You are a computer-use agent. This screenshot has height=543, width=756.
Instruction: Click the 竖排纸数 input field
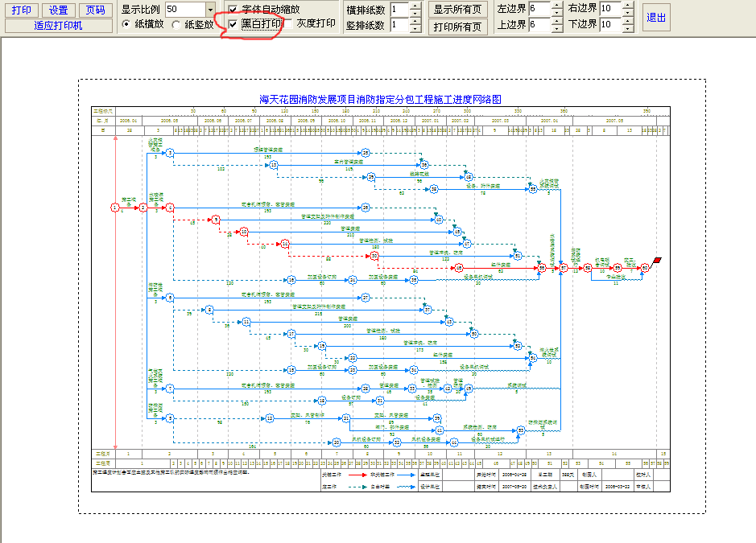click(x=399, y=25)
